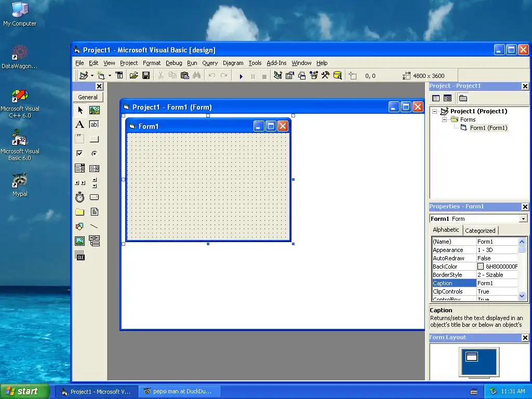The image size is (532, 399).
Task: Click Form1 preview in Form Layout monitor
Action: (472, 356)
